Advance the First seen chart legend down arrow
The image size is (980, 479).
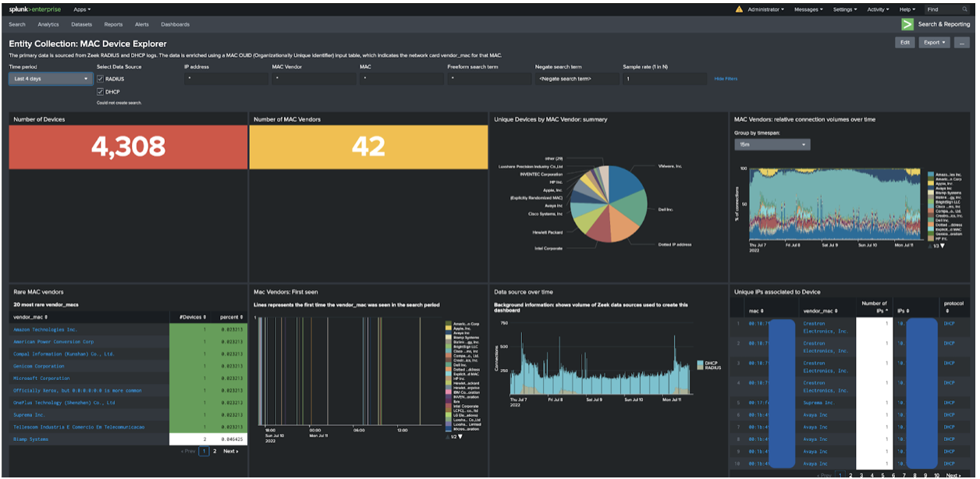coord(460,436)
